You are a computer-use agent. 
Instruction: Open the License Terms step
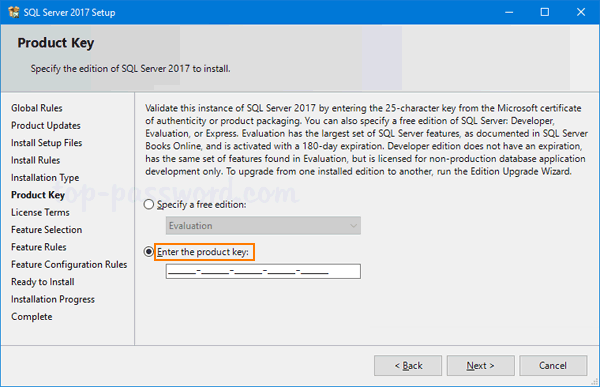click(x=40, y=212)
